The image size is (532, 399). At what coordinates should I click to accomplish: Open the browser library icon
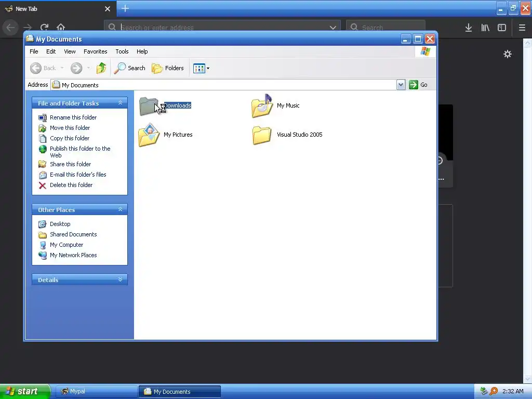[485, 28]
